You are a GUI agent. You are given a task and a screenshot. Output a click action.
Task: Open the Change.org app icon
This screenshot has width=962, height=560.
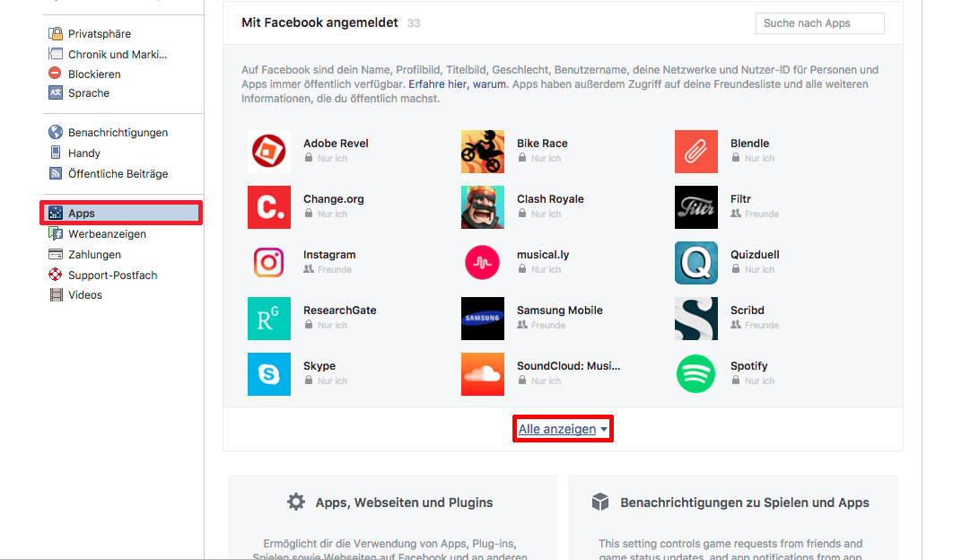268,207
